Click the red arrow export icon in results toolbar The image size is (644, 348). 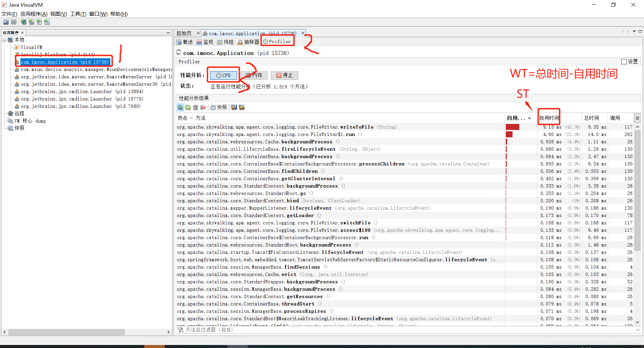[203, 108]
